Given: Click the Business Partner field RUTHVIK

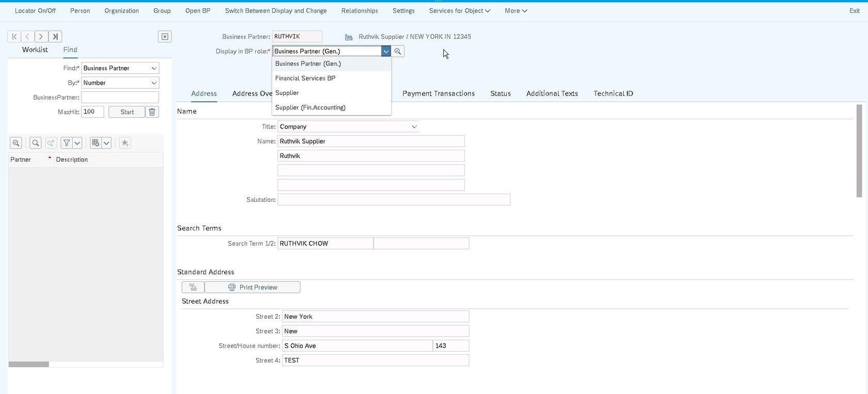Looking at the screenshot, I should [297, 37].
